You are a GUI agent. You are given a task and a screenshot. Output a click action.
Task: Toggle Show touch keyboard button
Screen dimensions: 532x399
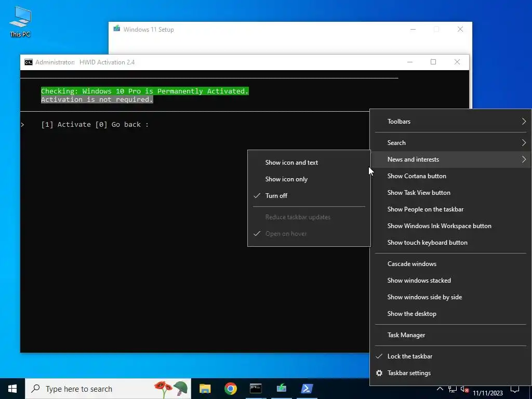click(x=450, y=243)
